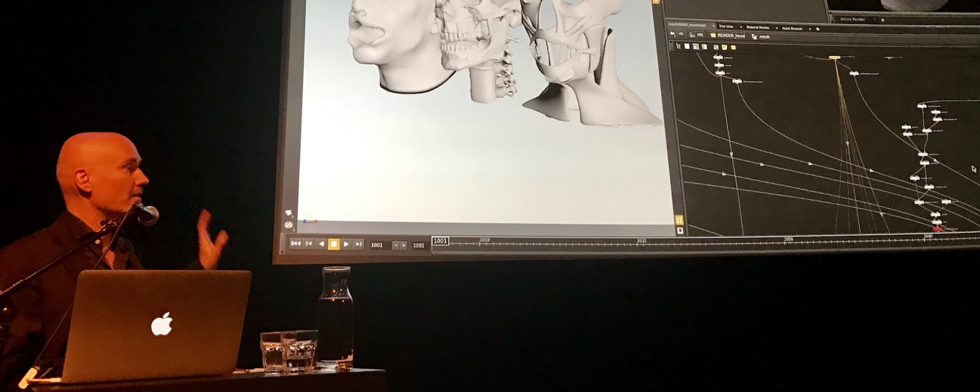
Task: Click frame 1056 on the timeline
Action: (x=788, y=238)
